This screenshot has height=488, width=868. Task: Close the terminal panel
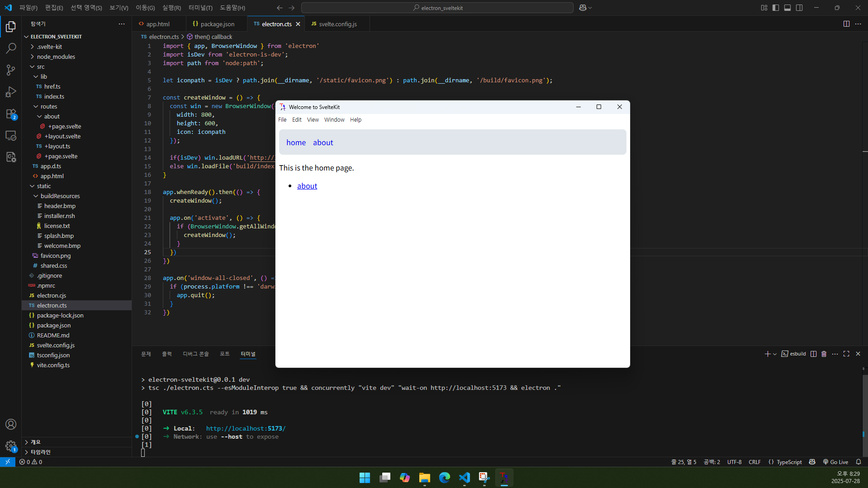tap(858, 354)
